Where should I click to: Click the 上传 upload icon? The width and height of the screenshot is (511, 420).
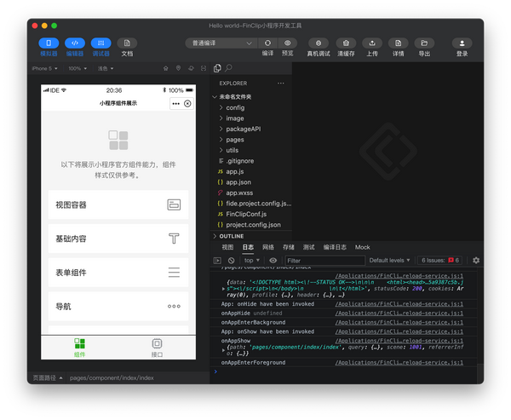click(x=372, y=43)
